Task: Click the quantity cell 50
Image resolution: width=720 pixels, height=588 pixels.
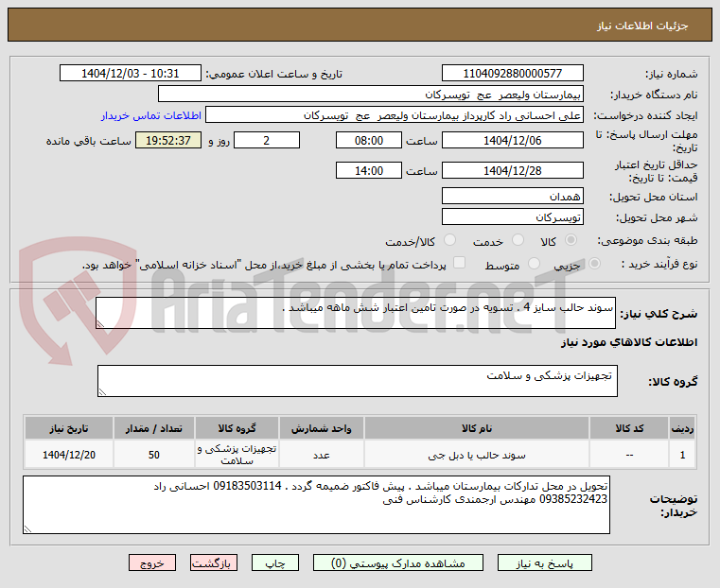Action: 154,455
